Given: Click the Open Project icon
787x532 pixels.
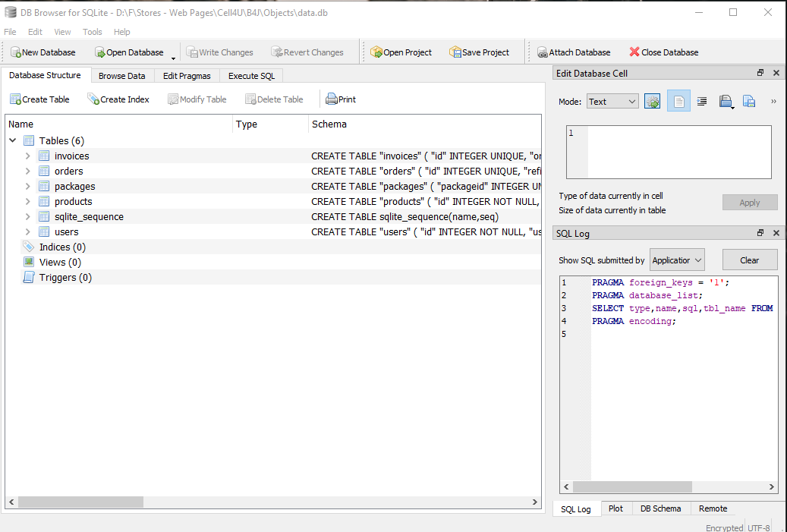Looking at the screenshot, I should [376, 52].
